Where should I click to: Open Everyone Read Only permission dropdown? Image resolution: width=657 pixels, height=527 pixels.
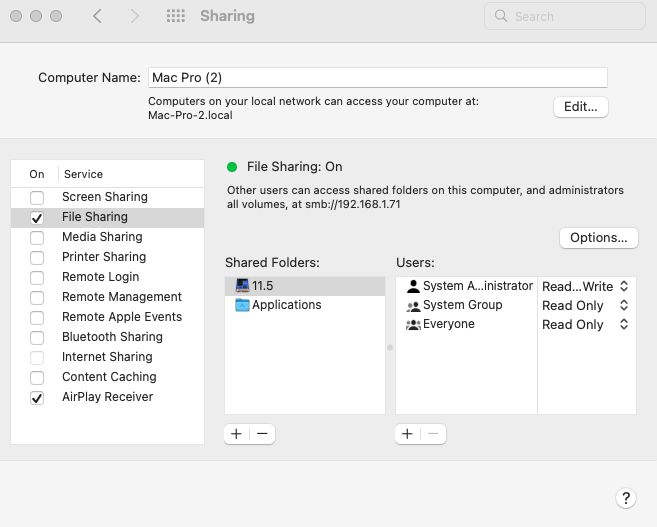585,325
